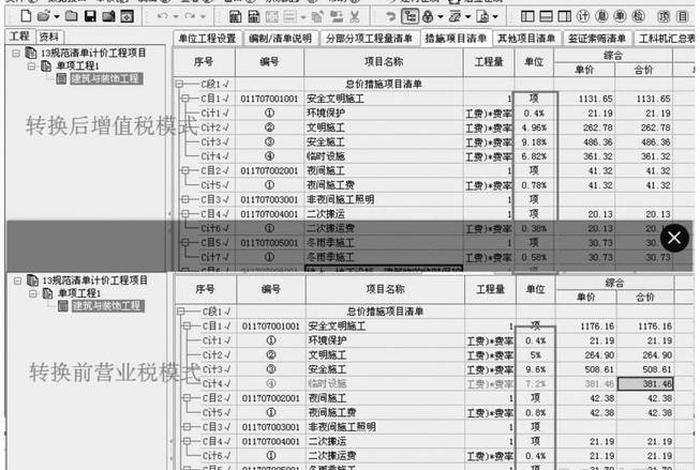Click the 项 toolbar icon
Screen dimensions: 700x470
664,17
